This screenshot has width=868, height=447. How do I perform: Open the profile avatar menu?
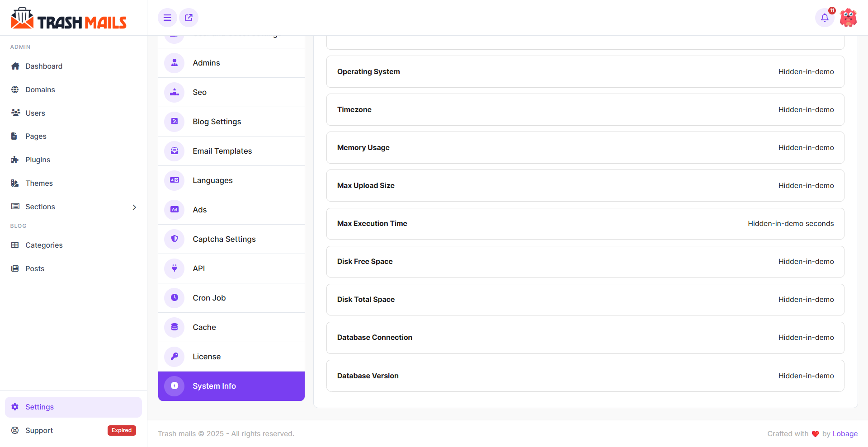click(x=848, y=18)
